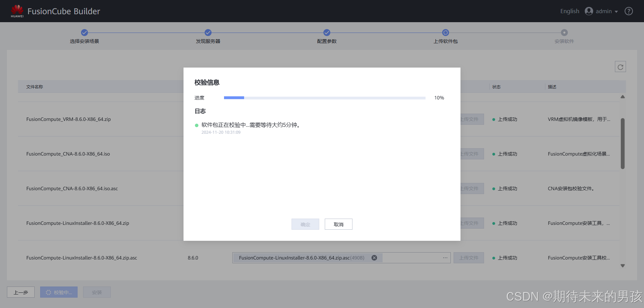Click FusionCompute-LinuxInstaller-8.6.0-X86_64.zip file name
The width and height of the screenshot is (644, 308).
[78, 223]
